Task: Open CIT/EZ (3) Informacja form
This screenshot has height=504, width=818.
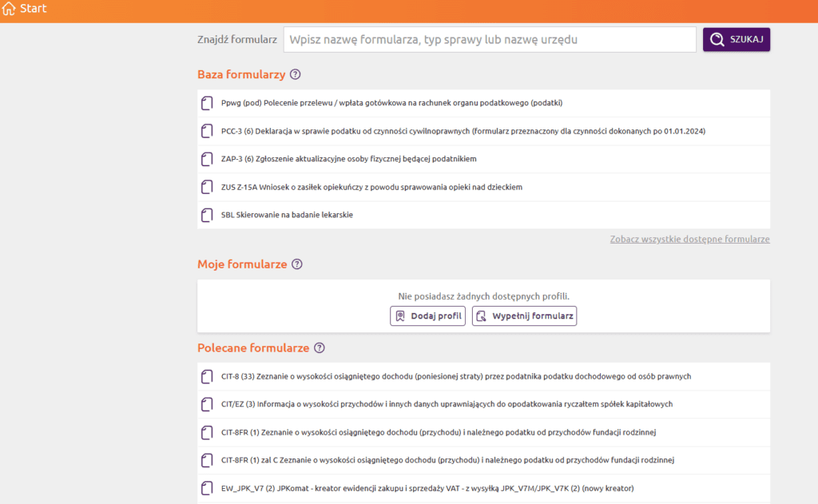Action: click(447, 404)
